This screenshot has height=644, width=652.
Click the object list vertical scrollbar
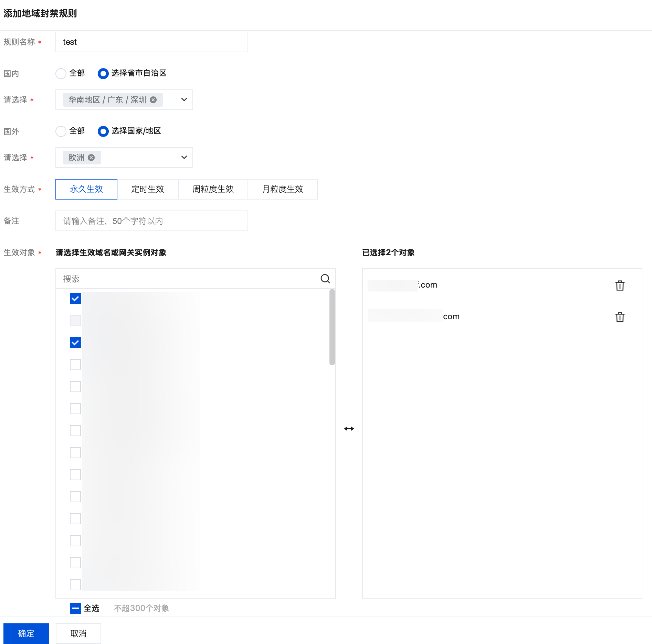[332, 327]
